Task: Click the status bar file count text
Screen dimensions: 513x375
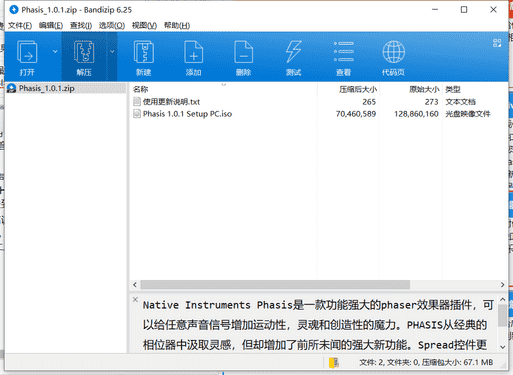Action: point(426,362)
